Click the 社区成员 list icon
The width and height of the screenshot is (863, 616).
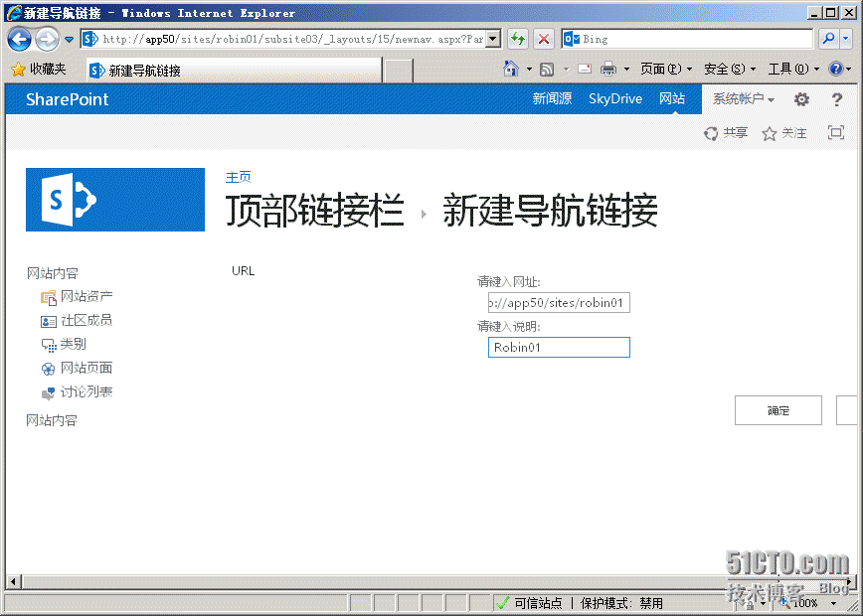49,321
